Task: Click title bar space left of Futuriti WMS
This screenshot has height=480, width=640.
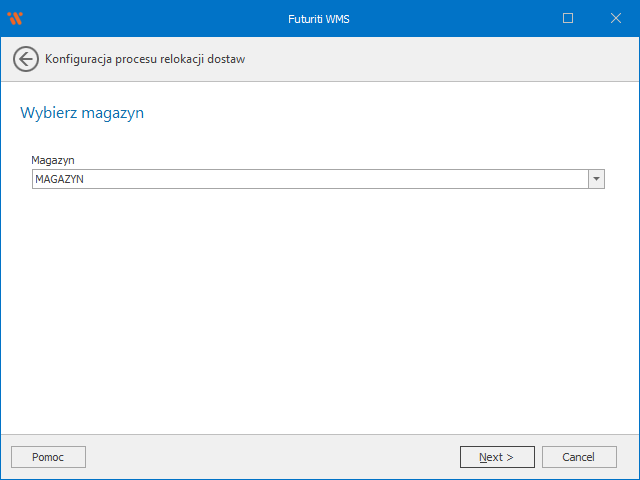Action: pos(150,18)
